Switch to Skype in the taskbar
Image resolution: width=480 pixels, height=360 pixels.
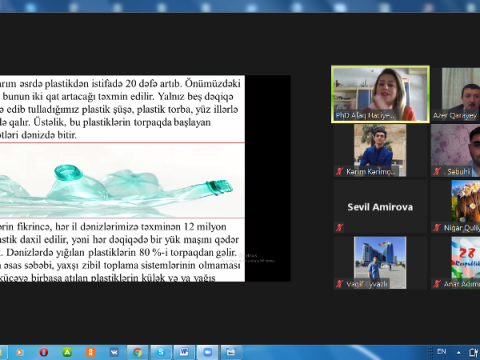click(x=161, y=352)
